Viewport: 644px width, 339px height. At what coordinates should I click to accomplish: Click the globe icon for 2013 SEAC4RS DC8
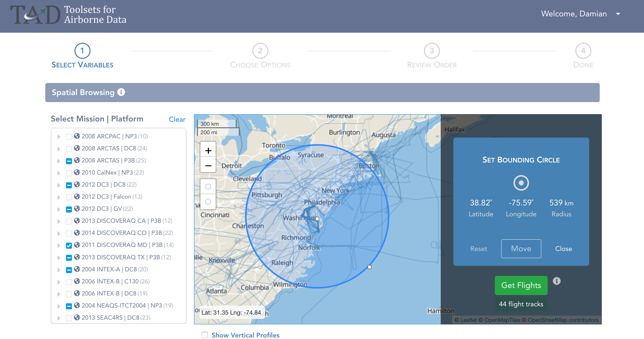pyautogui.click(x=77, y=317)
